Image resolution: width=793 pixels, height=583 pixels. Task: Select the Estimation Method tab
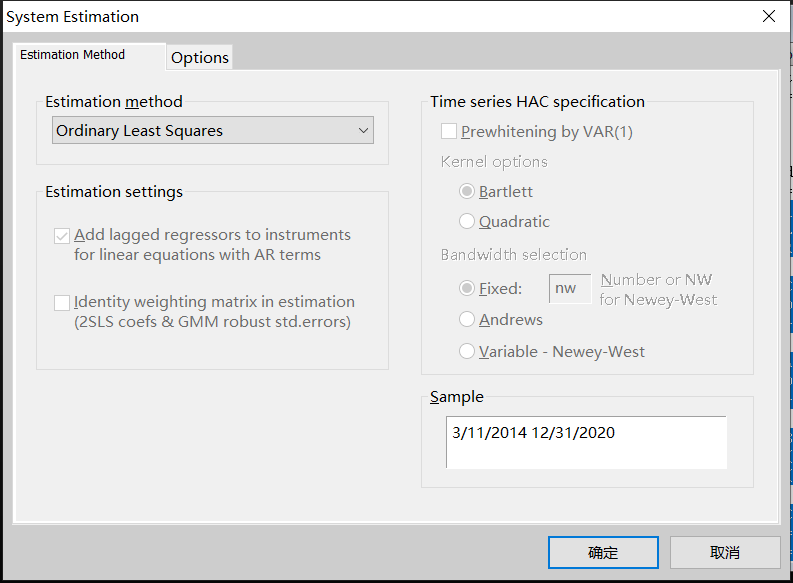coord(73,55)
